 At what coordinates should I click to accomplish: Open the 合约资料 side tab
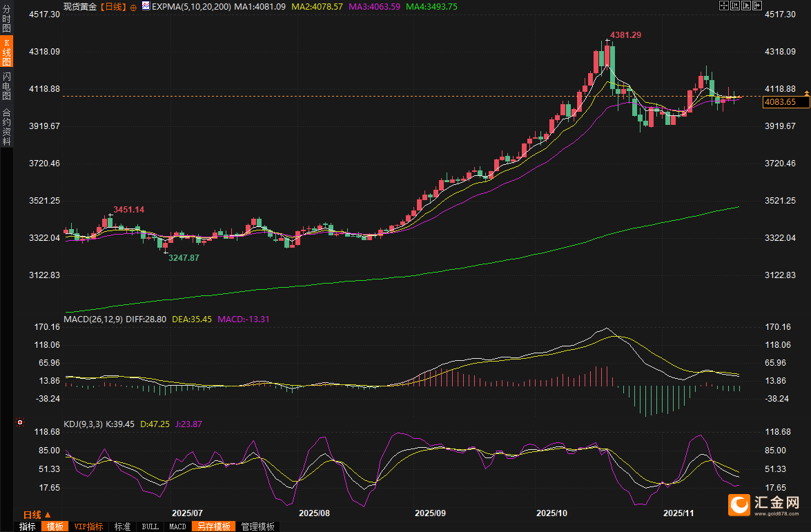click(x=6, y=126)
